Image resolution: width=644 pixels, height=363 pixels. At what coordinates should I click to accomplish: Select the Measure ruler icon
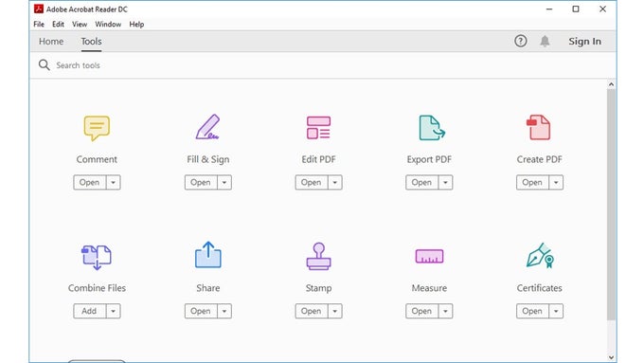click(429, 256)
